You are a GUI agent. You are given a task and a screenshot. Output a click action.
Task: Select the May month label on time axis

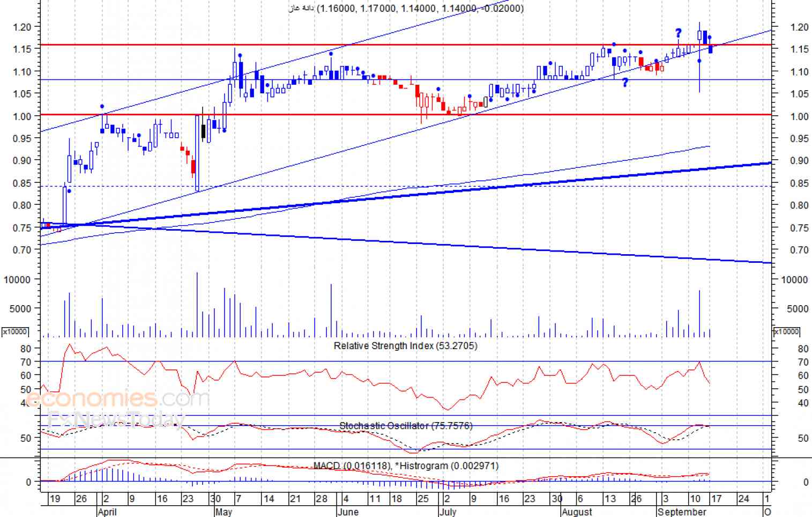(x=224, y=512)
